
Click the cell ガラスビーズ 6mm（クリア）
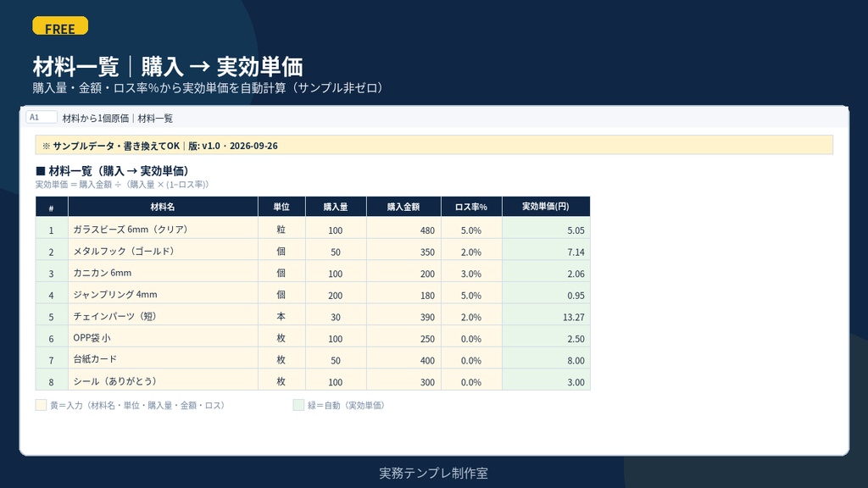click(163, 229)
